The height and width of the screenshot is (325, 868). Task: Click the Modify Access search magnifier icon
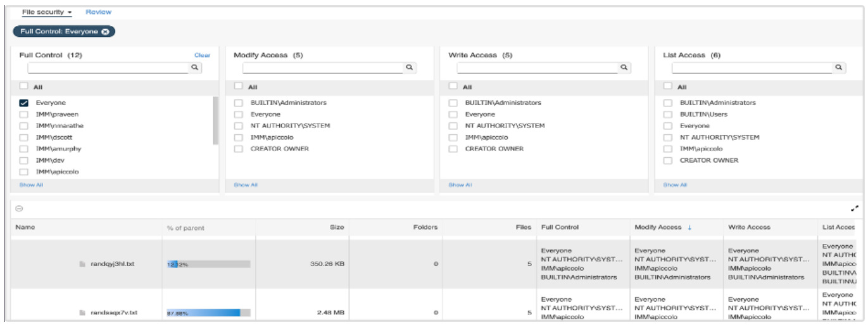point(409,67)
